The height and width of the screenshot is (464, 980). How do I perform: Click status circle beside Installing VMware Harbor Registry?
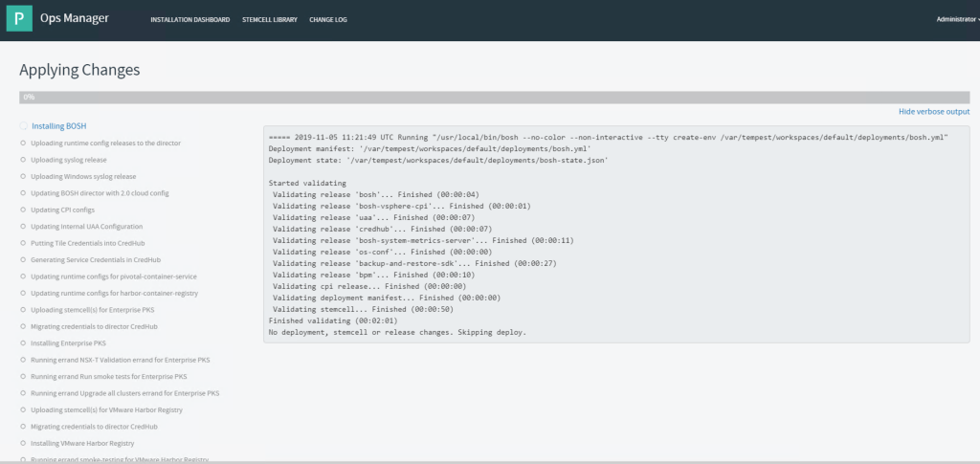pyautogui.click(x=22, y=443)
